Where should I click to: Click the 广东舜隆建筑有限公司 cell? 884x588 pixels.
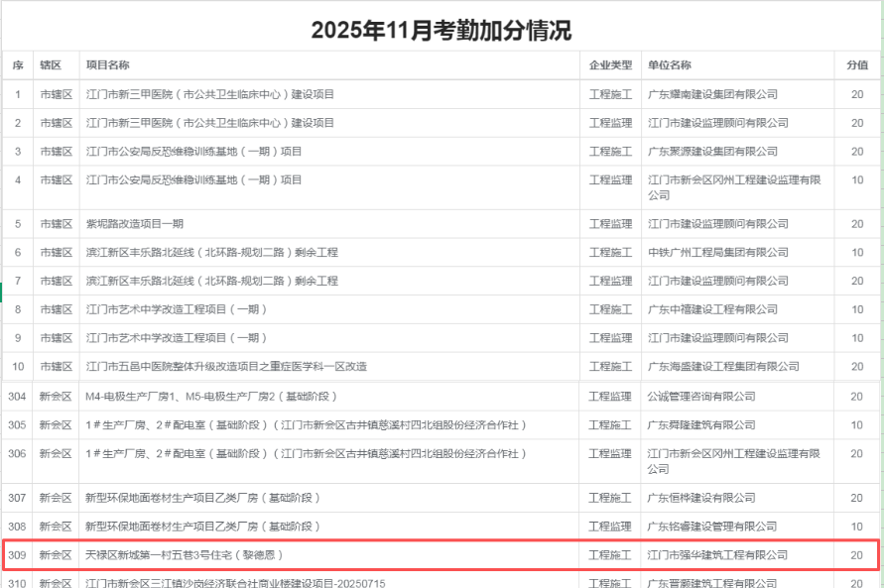pyautogui.click(x=700, y=425)
